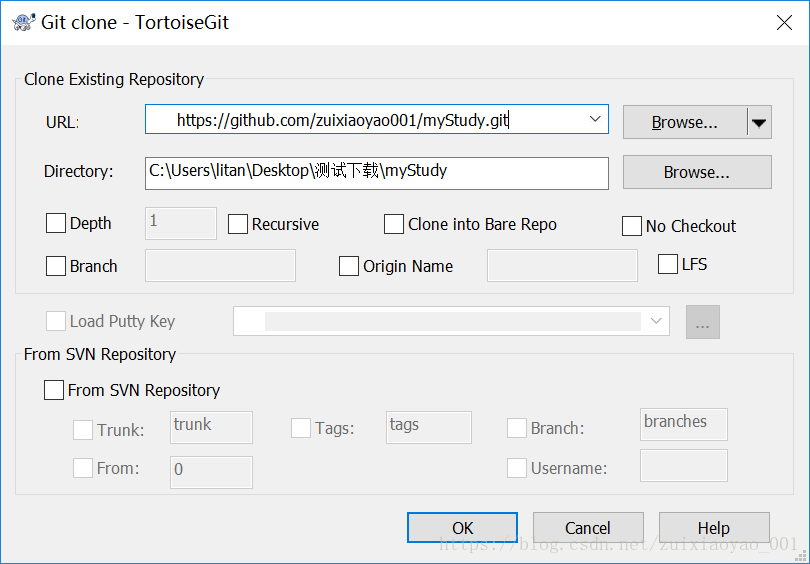Click Browse next to the Directory field

pyautogui.click(x=697, y=172)
